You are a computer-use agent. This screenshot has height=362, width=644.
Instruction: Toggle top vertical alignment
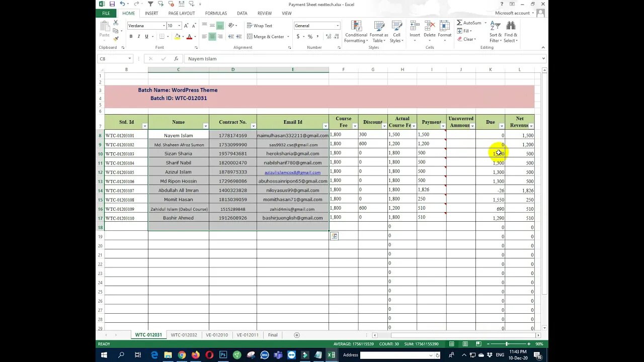pos(204,26)
